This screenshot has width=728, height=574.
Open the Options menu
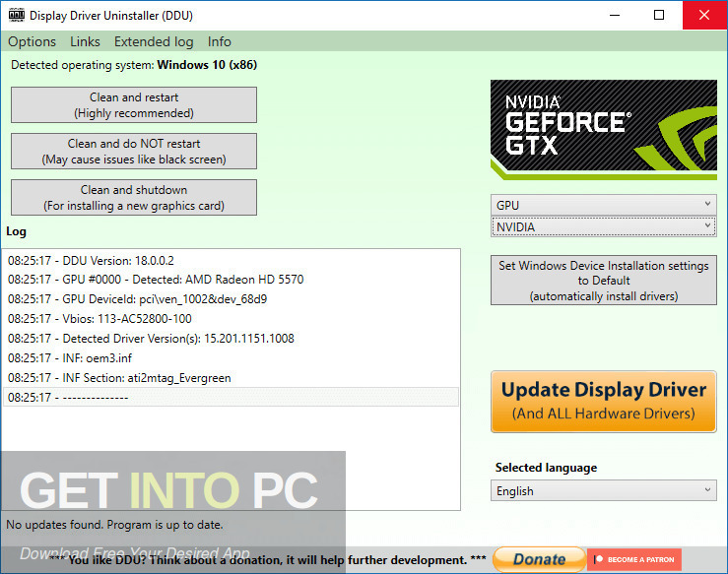32,41
